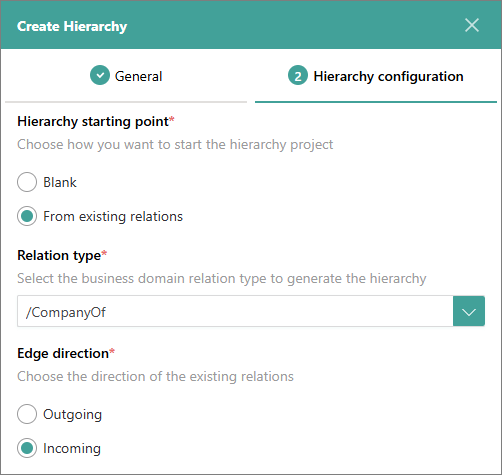
Task: Click the step 2 number badge
Action: 298,75
